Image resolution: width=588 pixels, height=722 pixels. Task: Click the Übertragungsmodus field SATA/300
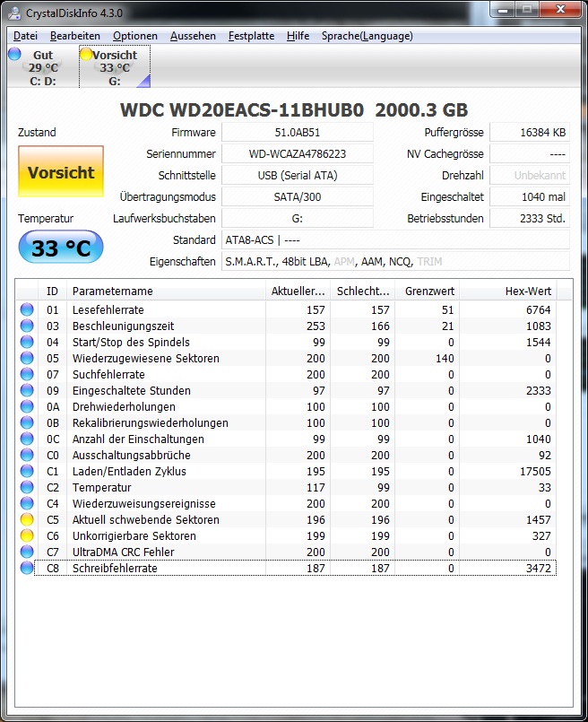pyautogui.click(x=298, y=197)
